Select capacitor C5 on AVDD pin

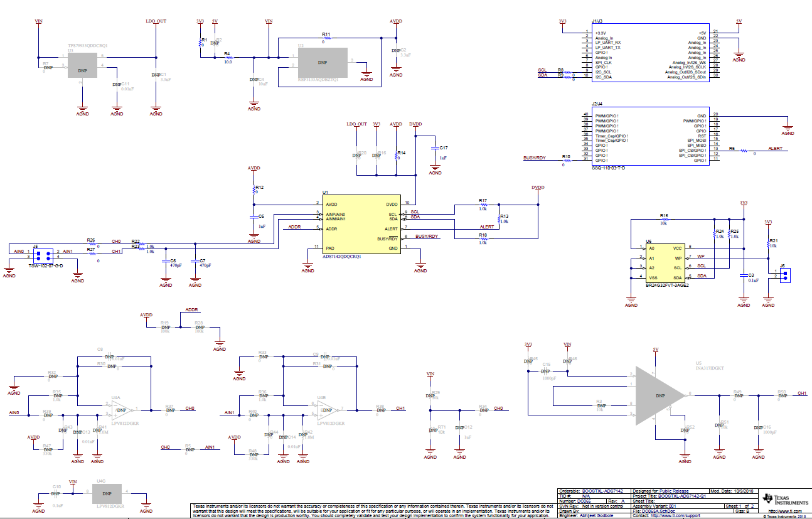pyautogui.click(x=254, y=216)
